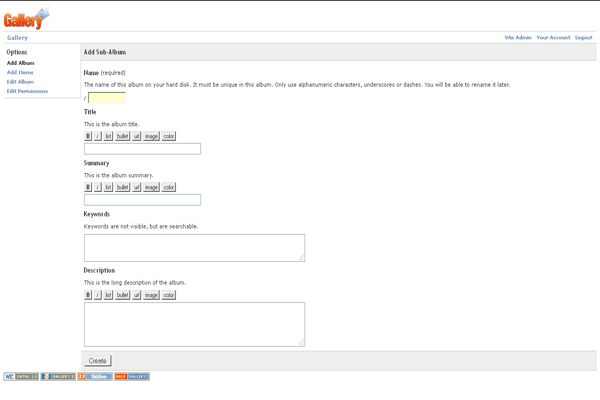Insert bullet via Summary toolbar
This screenshot has height=400, width=600.
122,187
